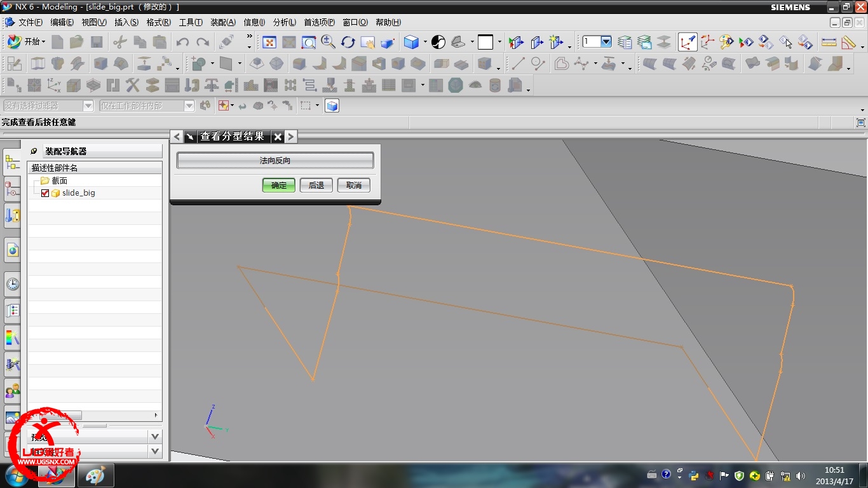Screen dimensions: 868x488
Task: Click the Paste clipboard icon
Action: [160, 43]
